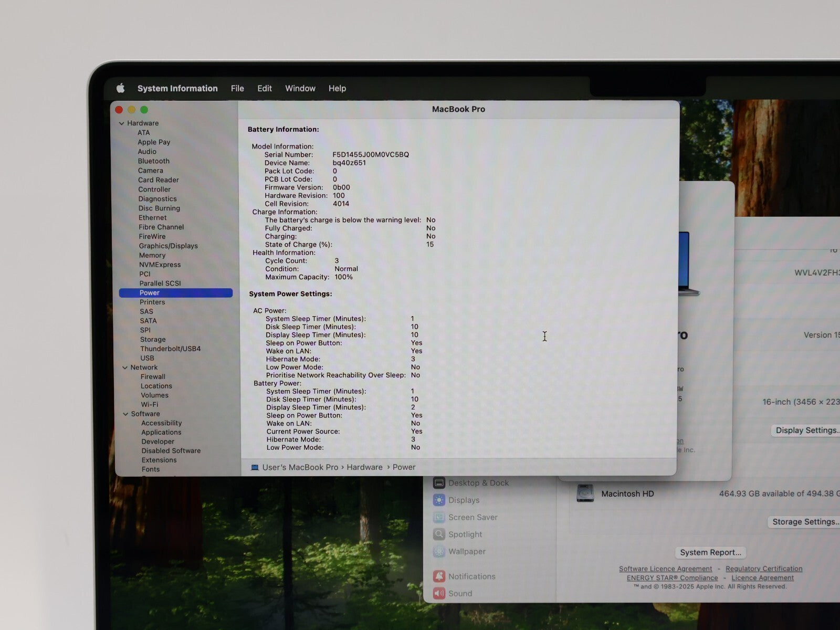
Task: Select Firewall under Network
Action: coord(153,376)
